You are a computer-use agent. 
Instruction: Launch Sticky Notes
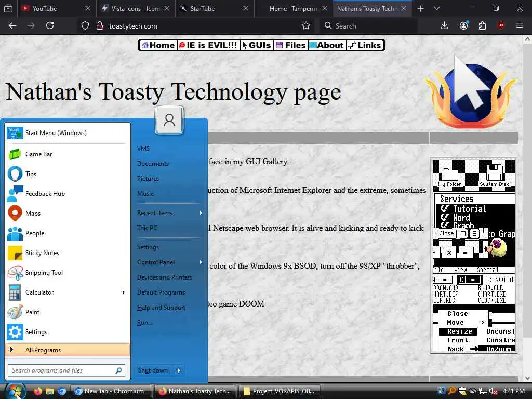68,253
